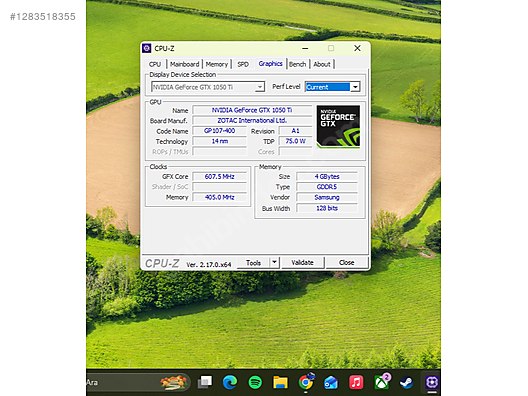Click the NVIDIA GeForce GTX logo
Image resolution: width=528 pixels, height=396 pixels.
(x=338, y=127)
